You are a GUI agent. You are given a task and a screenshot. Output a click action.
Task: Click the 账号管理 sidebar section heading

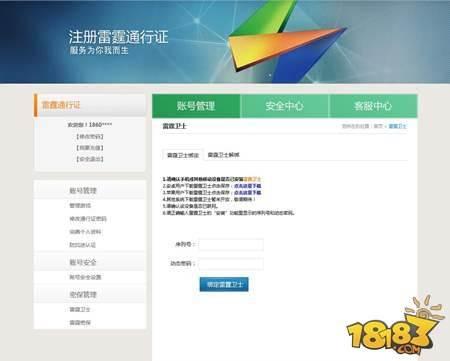pos(83,191)
